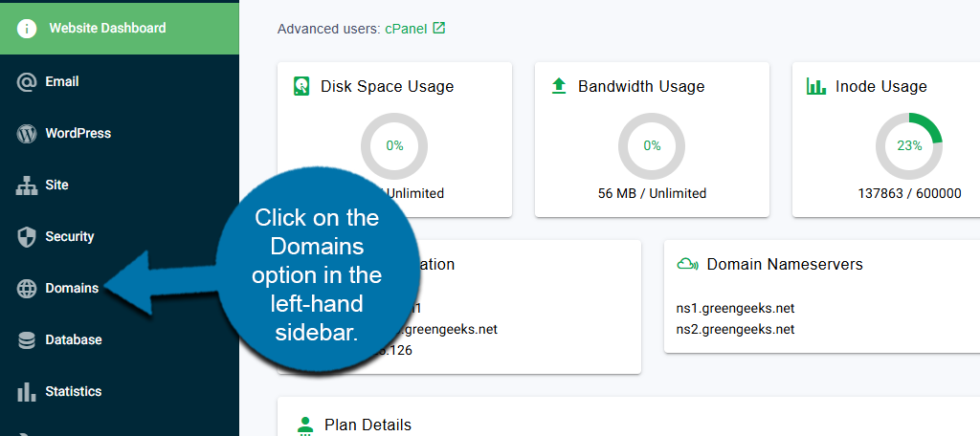The image size is (980, 436).
Task: Click the Statistics bar chart icon
Action: pos(27,392)
